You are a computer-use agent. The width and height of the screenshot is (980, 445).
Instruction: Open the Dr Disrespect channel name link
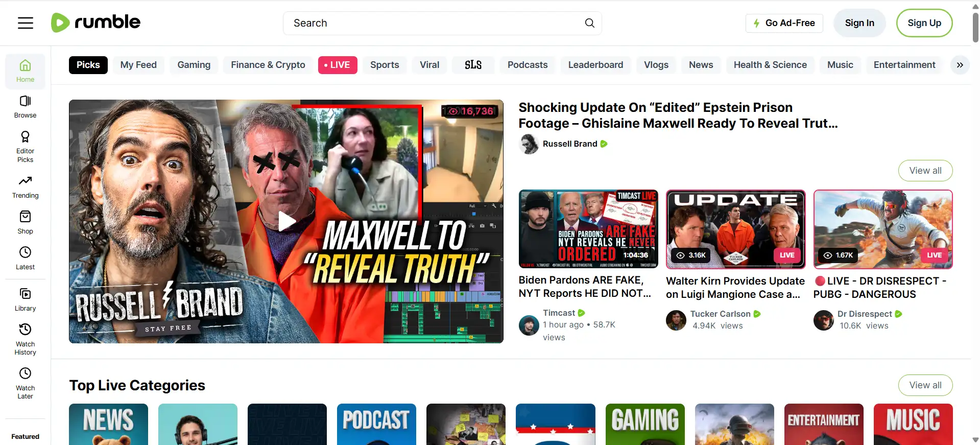pos(865,314)
